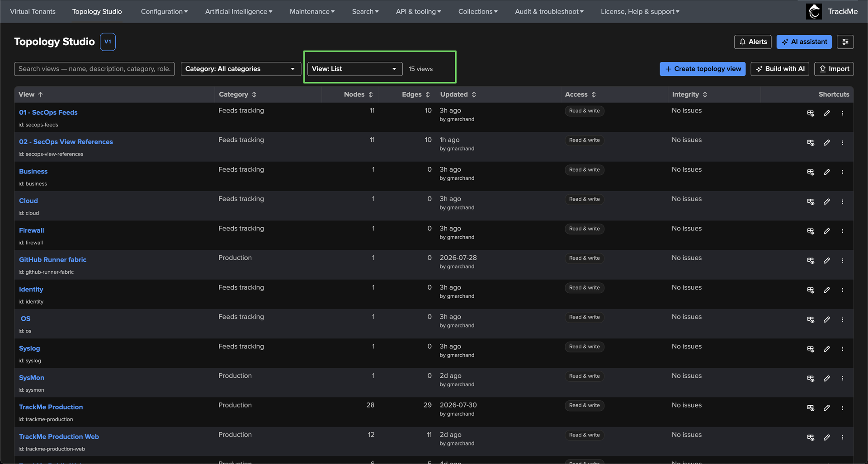This screenshot has width=868, height=464.
Task: Click the V1 version badge
Action: (x=108, y=42)
